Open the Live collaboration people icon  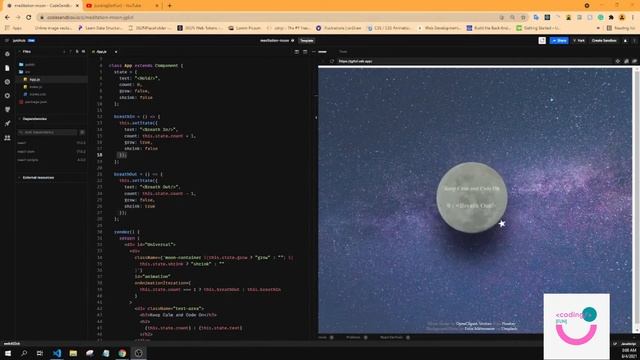coord(7,138)
